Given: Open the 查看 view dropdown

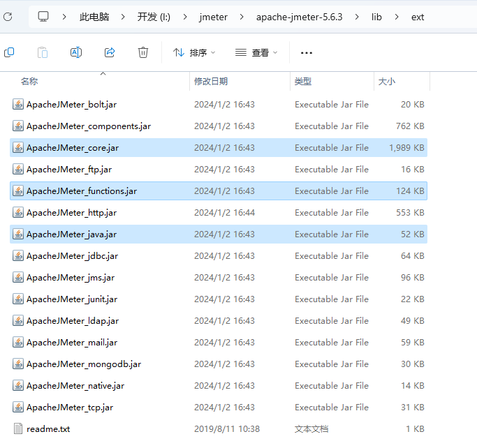Looking at the screenshot, I should (x=256, y=52).
